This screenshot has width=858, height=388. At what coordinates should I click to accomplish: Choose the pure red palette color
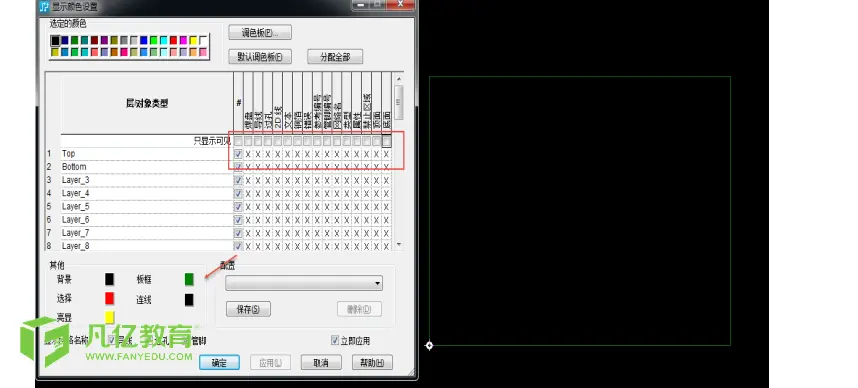click(173, 40)
